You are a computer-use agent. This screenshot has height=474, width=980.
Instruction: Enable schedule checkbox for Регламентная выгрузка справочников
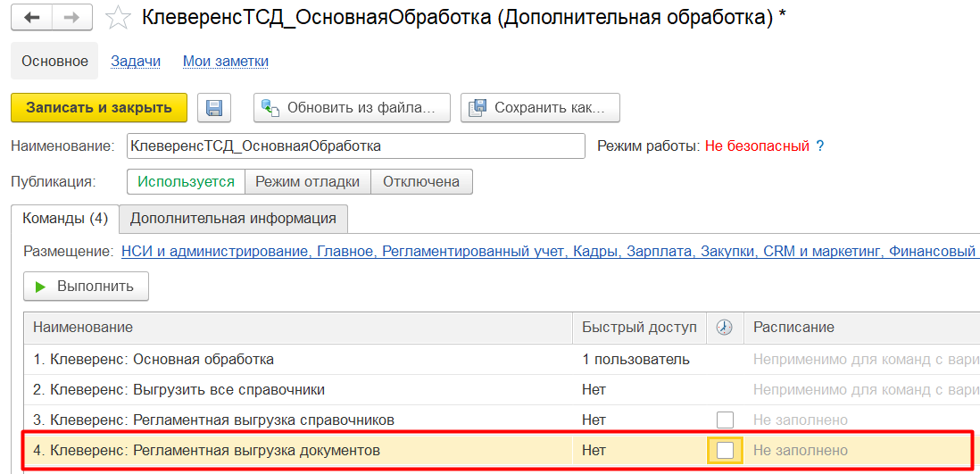pyautogui.click(x=725, y=420)
